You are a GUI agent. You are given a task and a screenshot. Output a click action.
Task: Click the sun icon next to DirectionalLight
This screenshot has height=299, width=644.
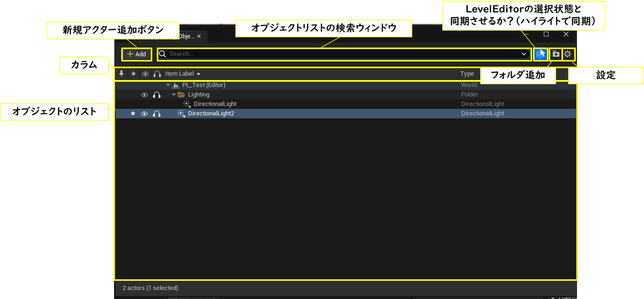(186, 104)
